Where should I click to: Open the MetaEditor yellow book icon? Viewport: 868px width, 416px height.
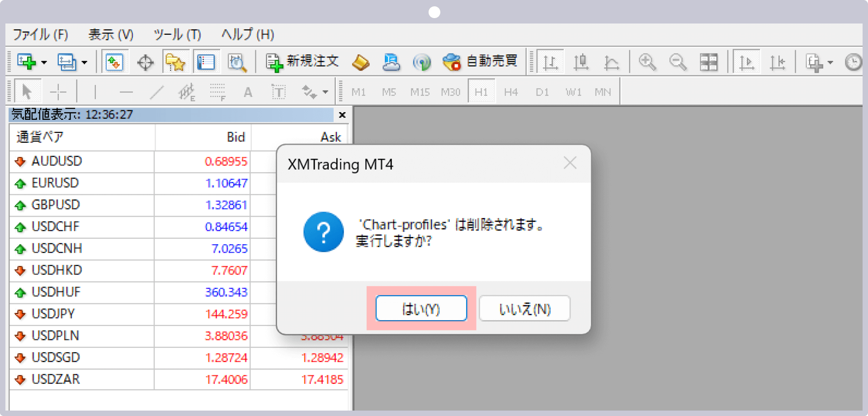click(x=360, y=62)
